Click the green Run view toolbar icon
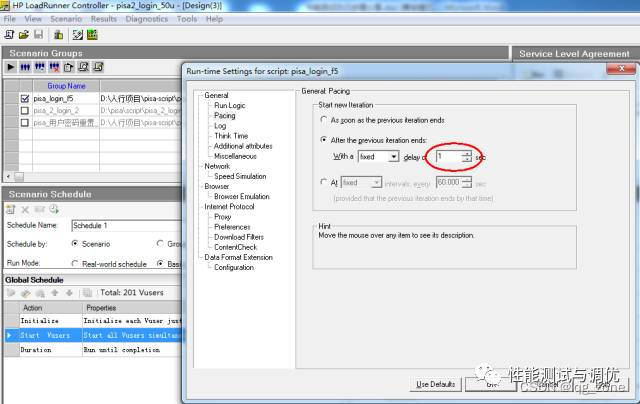Screen dimensions: 640x404 click(92, 35)
